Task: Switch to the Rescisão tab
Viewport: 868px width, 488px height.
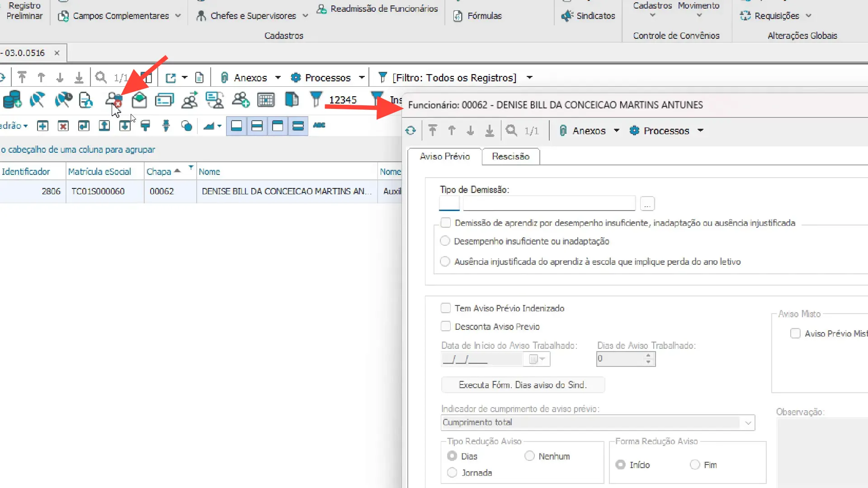Action: click(510, 156)
